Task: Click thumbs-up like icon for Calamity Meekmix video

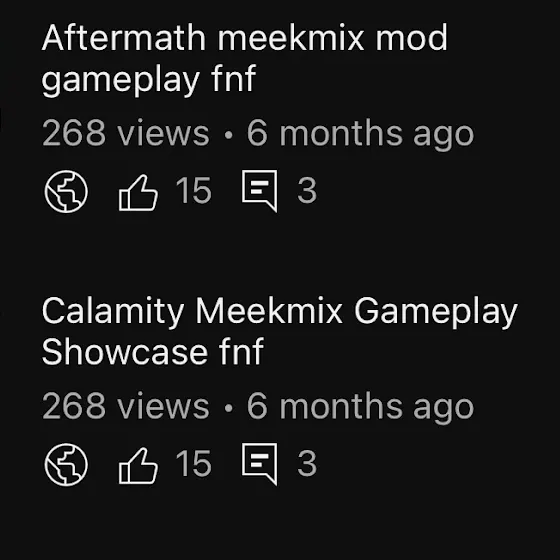Action: 138,465
